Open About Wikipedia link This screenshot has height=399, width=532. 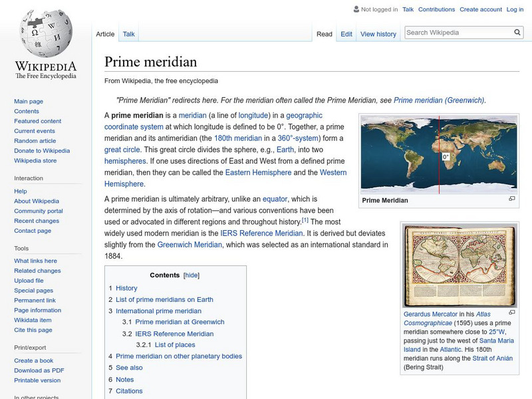click(37, 201)
